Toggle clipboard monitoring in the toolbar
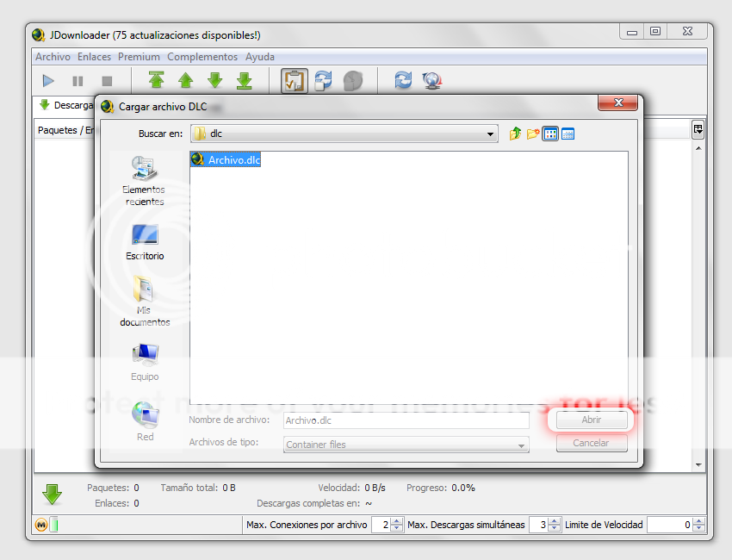This screenshot has height=560, width=732. [x=295, y=81]
